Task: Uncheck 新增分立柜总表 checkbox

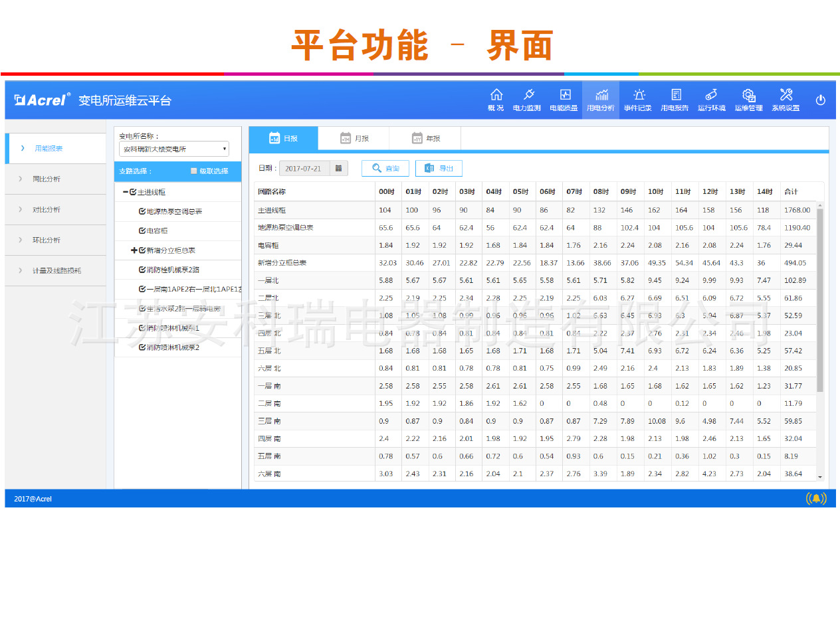Action: click(x=142, y=250)
